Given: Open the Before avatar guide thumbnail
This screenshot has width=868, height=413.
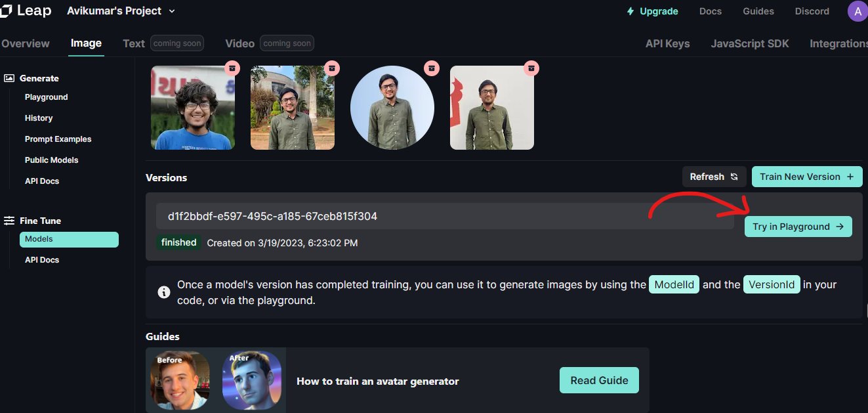Looking at the screenshot, I should pos(180,381).
